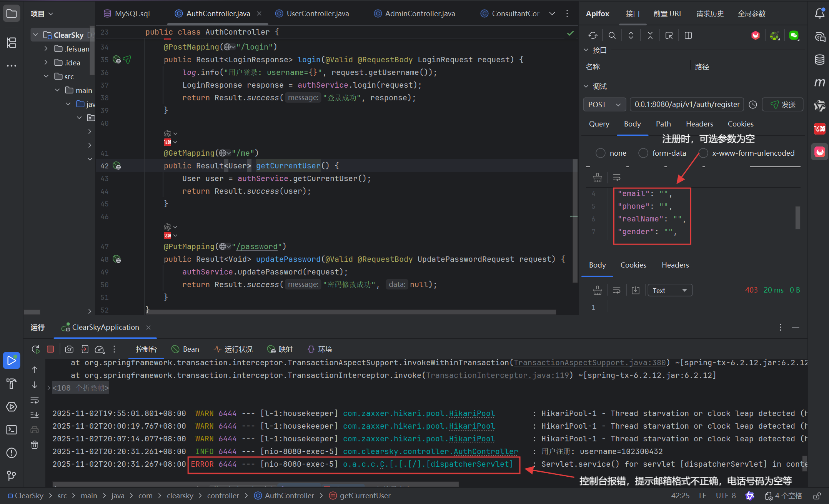
Task: Open the Text response format dropdown
Action: pyautogui.click(x=670, y=290)
